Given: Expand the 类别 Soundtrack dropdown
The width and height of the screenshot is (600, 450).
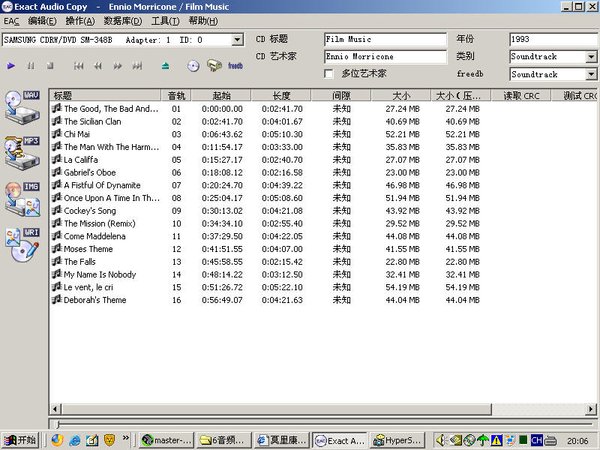Looking at the screenshot, I should [591, 57].
